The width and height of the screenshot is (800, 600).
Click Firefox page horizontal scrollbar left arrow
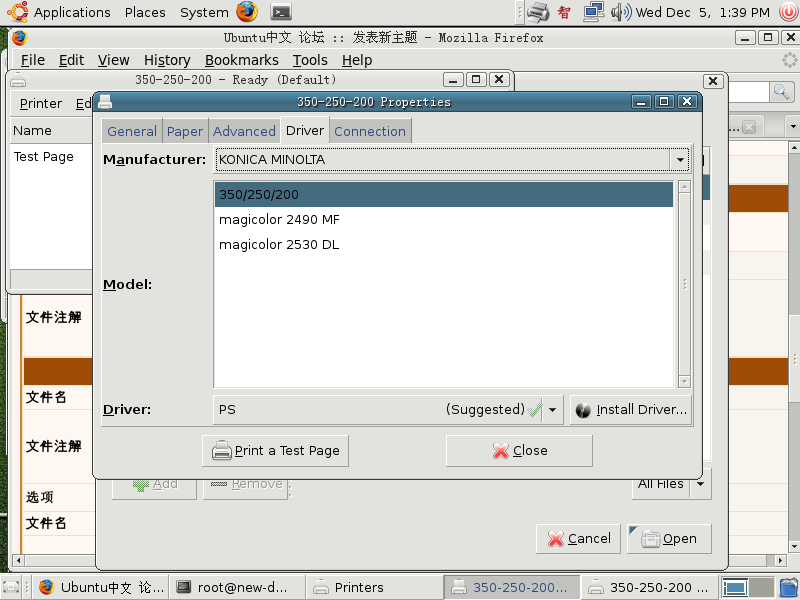18,560
